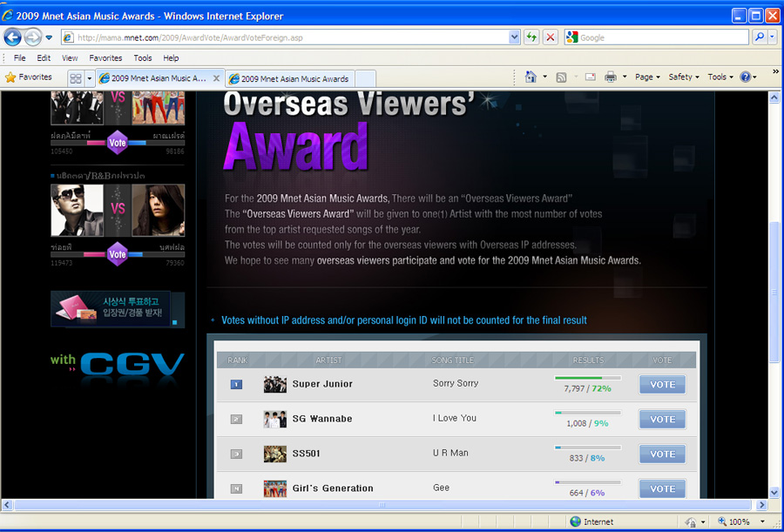Open the Tools menu in menu bar
Screen dimensions: 784x532
143,58
